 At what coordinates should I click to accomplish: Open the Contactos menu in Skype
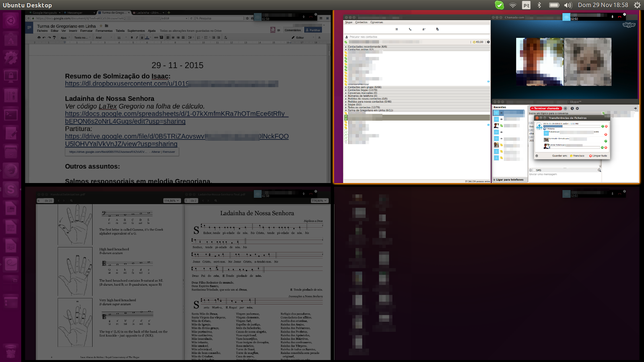[361, 22]
